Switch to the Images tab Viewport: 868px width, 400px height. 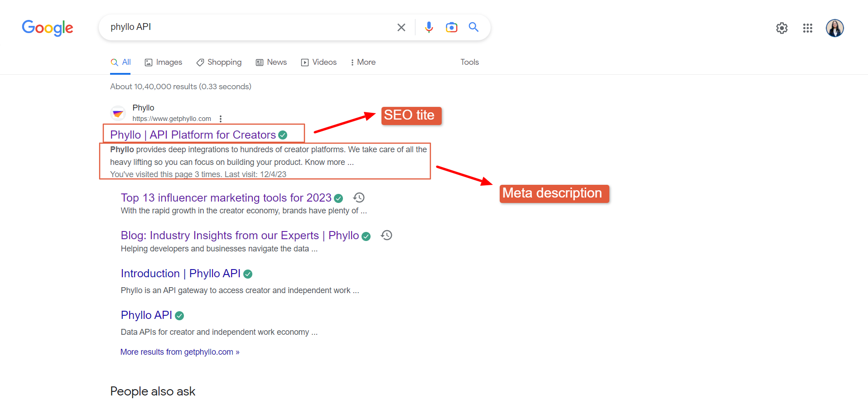164,62
